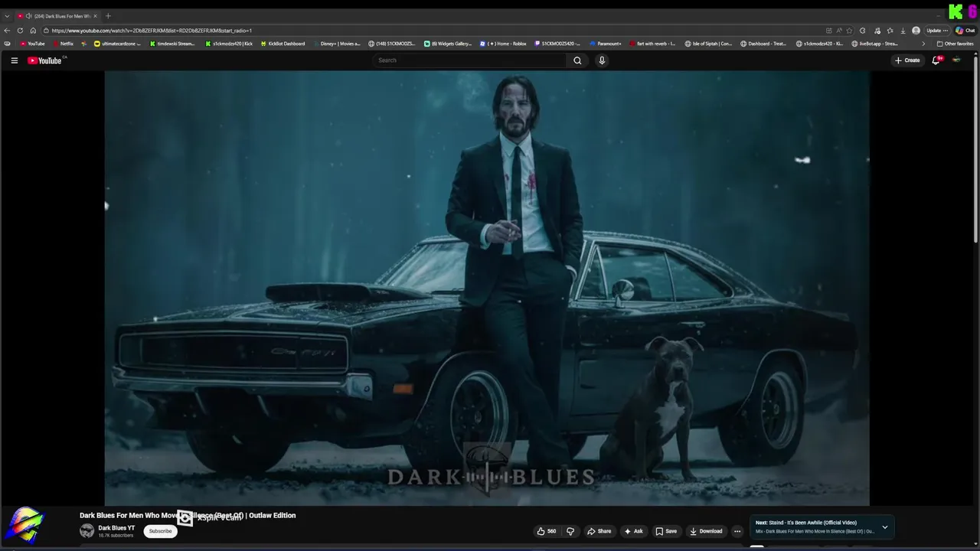Image resolution: width=980 pixels, height=551 pixels.
Task: Open the favorites hub star-list icon
Action: [x=890, y=31]
